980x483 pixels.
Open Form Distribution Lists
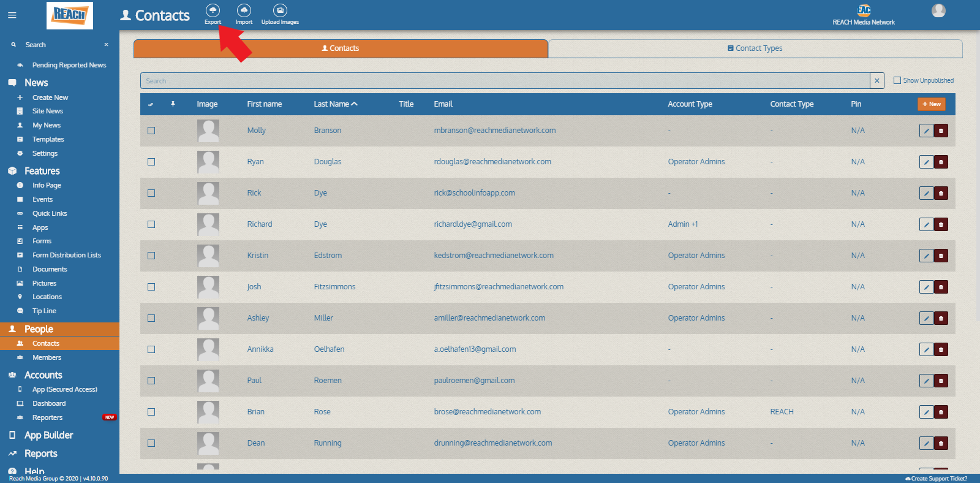(67, 255)
